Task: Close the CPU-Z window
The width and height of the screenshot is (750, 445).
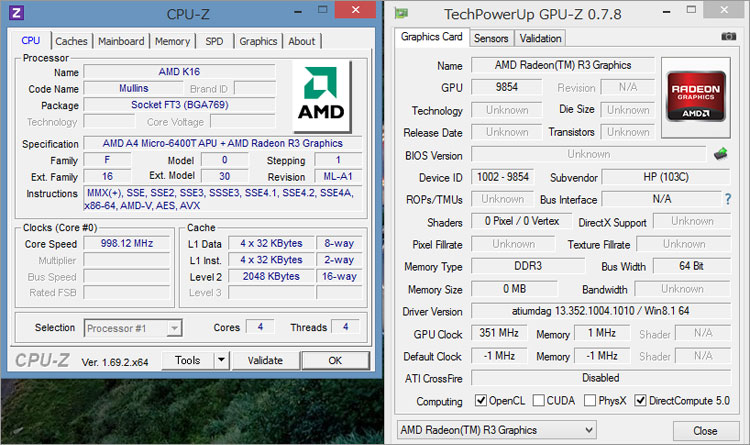Action: 355,10
